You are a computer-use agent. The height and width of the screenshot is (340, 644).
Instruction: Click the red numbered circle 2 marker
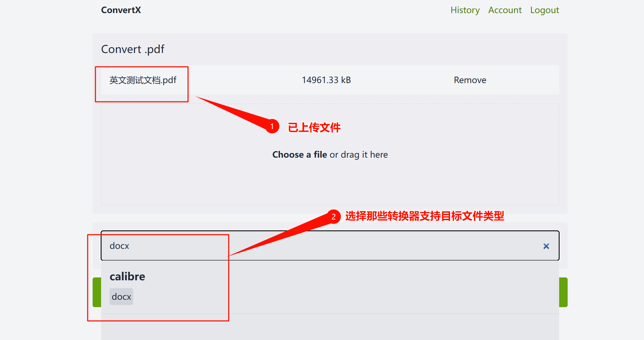click(333, 217)
